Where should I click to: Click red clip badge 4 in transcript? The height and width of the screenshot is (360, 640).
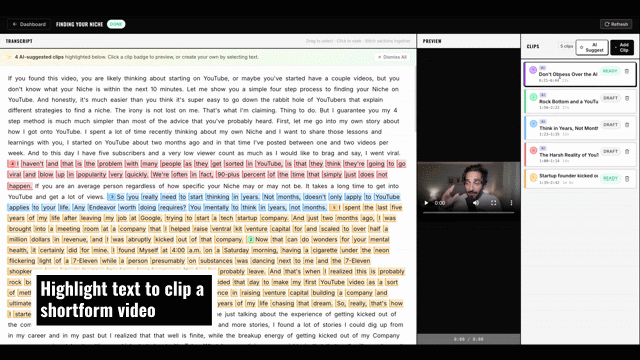point(12,164)
